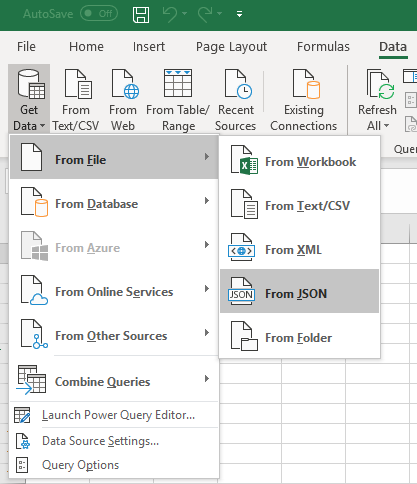Click the From File blank page icon
Viewport: 417px width, 484px height.
tap(31, 157)
